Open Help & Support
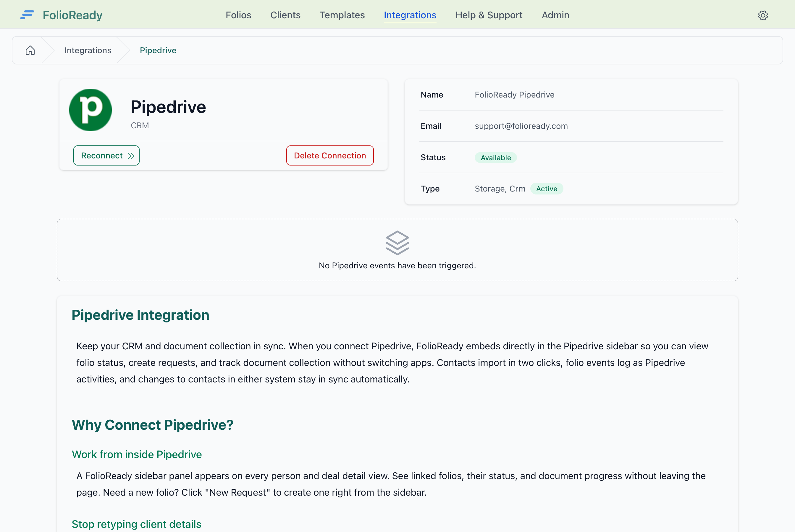This screenshot has height=532, width=795. click(x=489, y=15)
